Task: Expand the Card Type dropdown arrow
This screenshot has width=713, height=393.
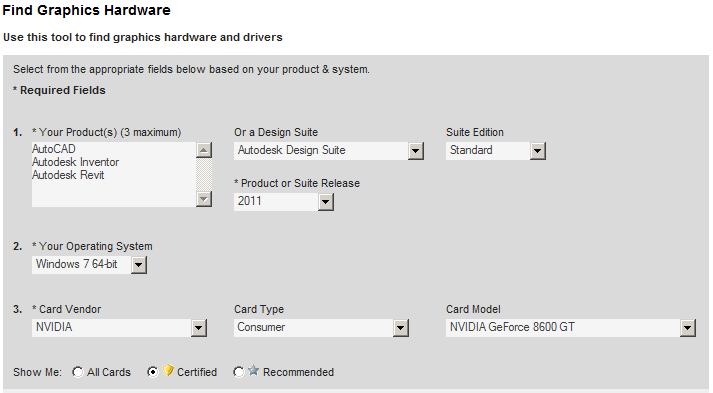Action: 401,328
